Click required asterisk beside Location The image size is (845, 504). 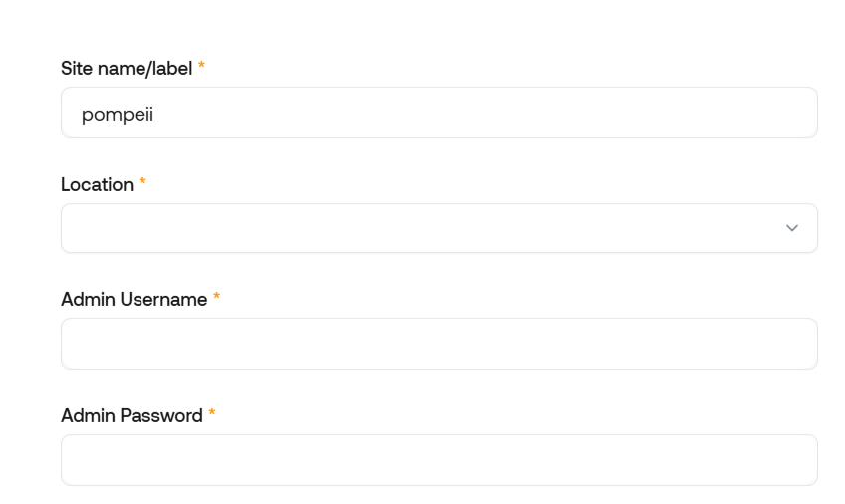coord(142,183)
